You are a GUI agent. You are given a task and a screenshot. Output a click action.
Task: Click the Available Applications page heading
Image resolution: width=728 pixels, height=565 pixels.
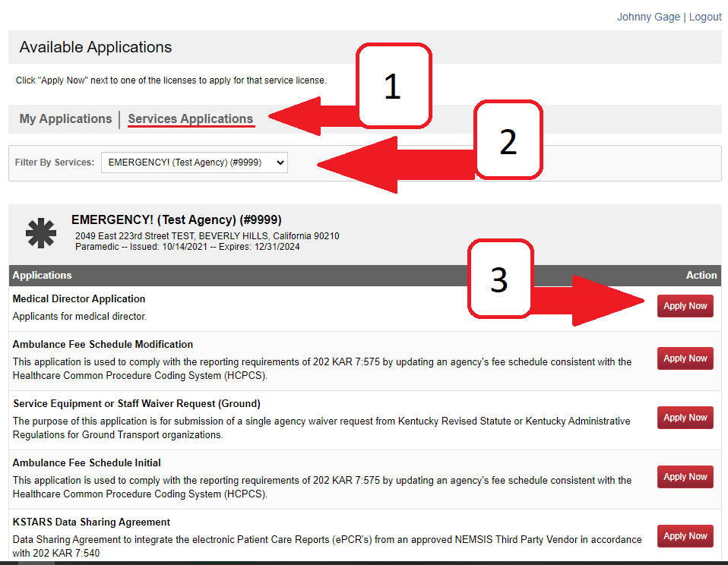pyautogui.click(x=96, y=47)
